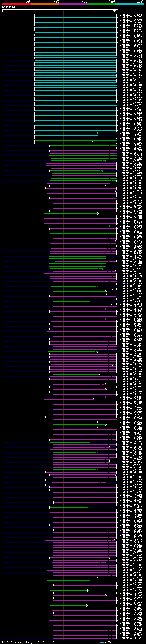Click the =100char. scale legend

pos(108,642)
